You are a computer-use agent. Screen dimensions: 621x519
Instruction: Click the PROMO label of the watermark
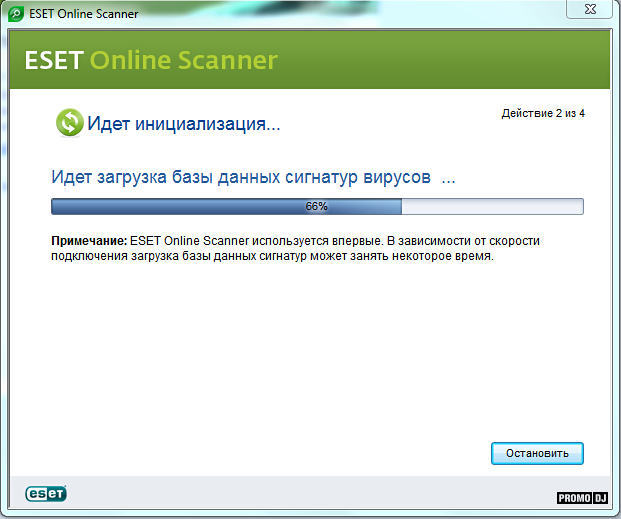point(574,498)
